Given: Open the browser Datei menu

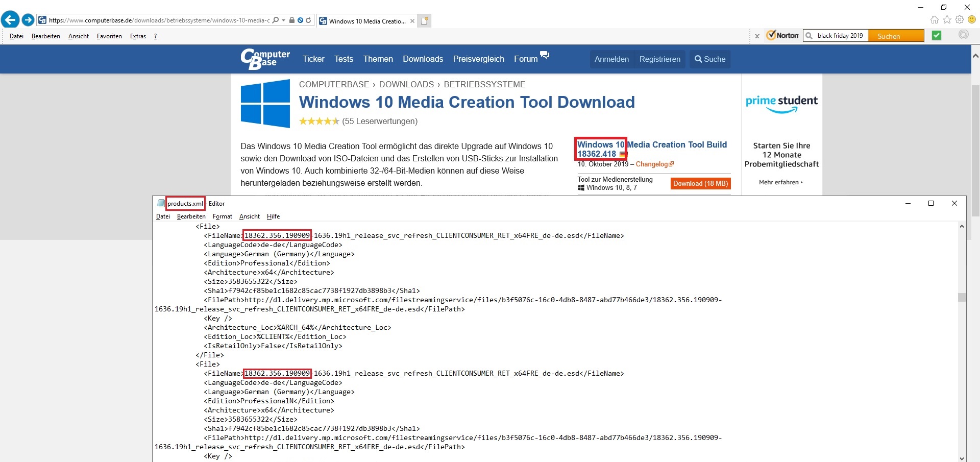Looking at the screenshot, I should tap(16, 36).
